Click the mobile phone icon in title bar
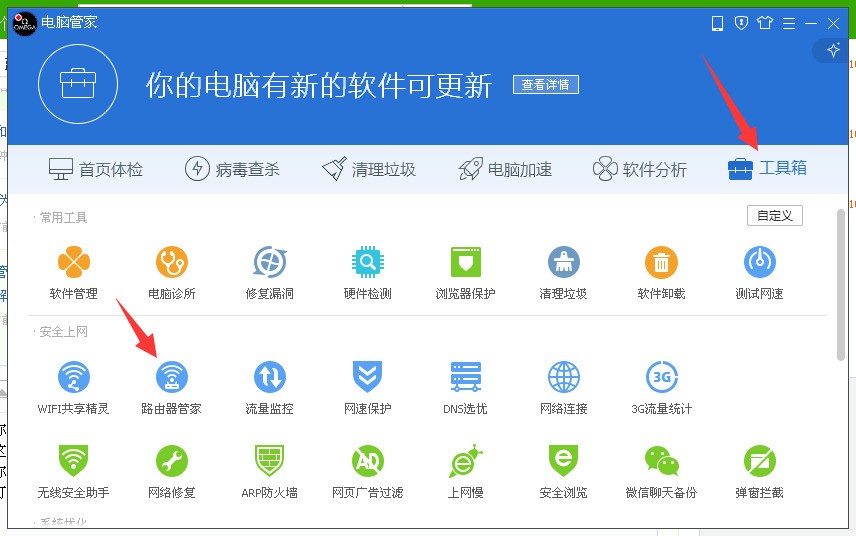The width and height of the screenshot is (856, 536). tap(717, 23)
